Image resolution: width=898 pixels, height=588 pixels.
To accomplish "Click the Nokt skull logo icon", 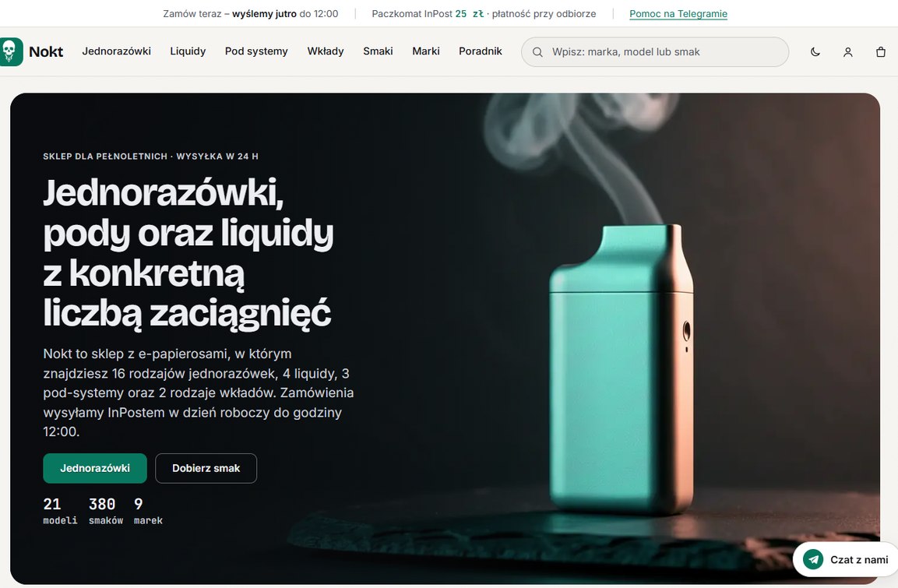I will coord(10,51).
